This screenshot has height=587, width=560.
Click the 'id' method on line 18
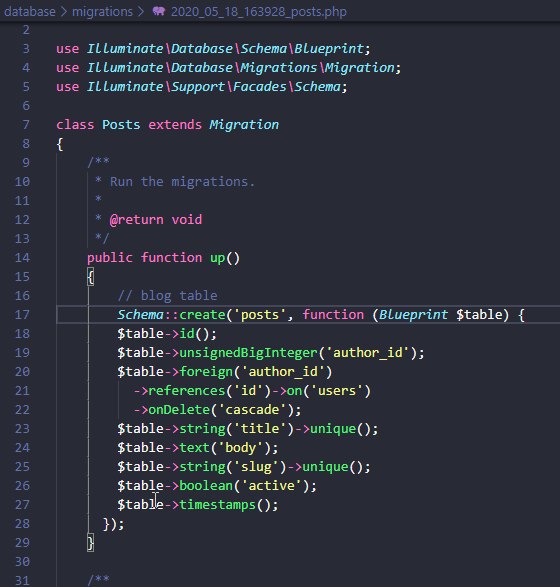coord(187,334)
